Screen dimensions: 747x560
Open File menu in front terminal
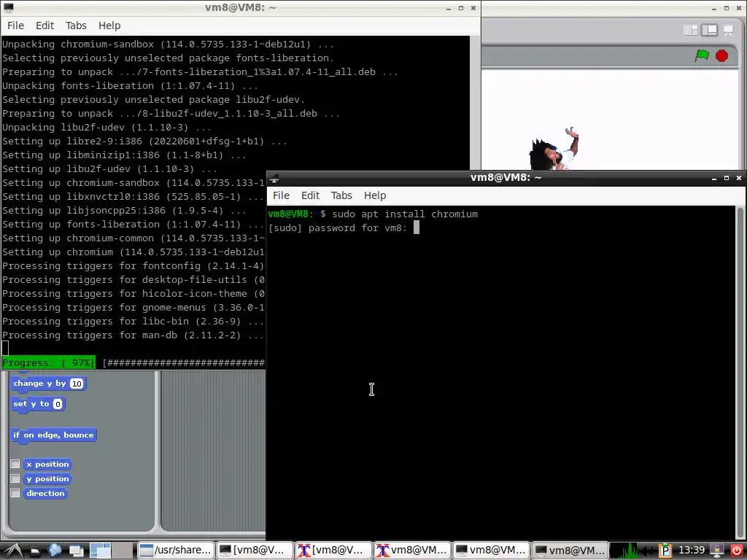(281, 195)
